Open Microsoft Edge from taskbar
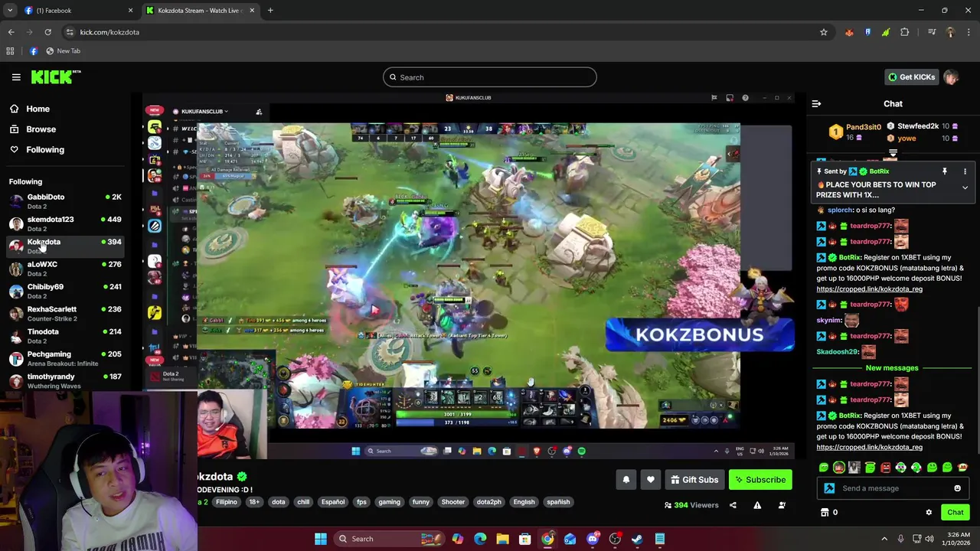This screenshot has width=980, height=551. pos(480,539)
